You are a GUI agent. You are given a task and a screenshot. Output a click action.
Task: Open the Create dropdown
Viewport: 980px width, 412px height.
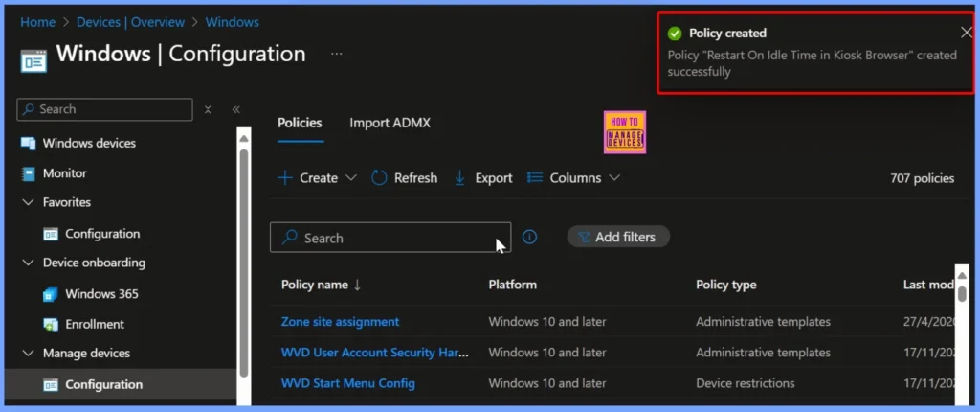click(x=317, y=178)
